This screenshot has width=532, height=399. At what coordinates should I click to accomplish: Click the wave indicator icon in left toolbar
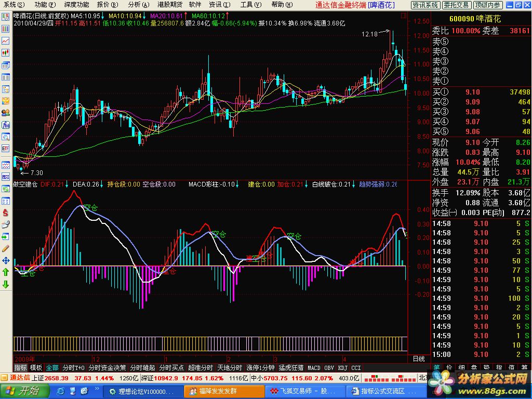tap(5, 165)
